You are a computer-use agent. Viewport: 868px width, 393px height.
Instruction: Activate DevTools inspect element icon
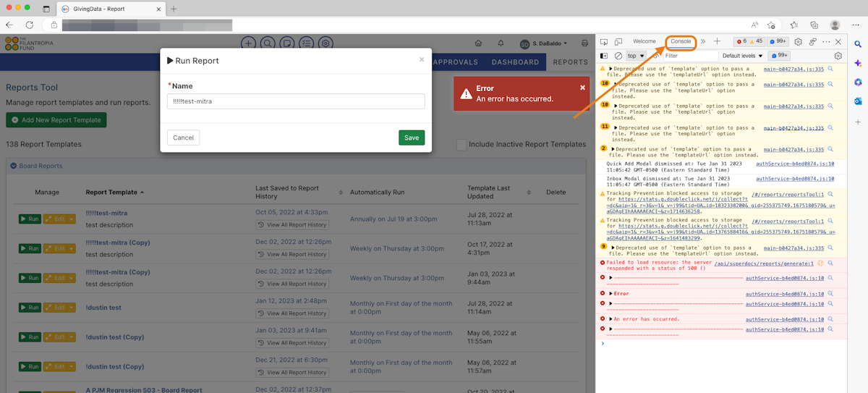click(604, 42)
